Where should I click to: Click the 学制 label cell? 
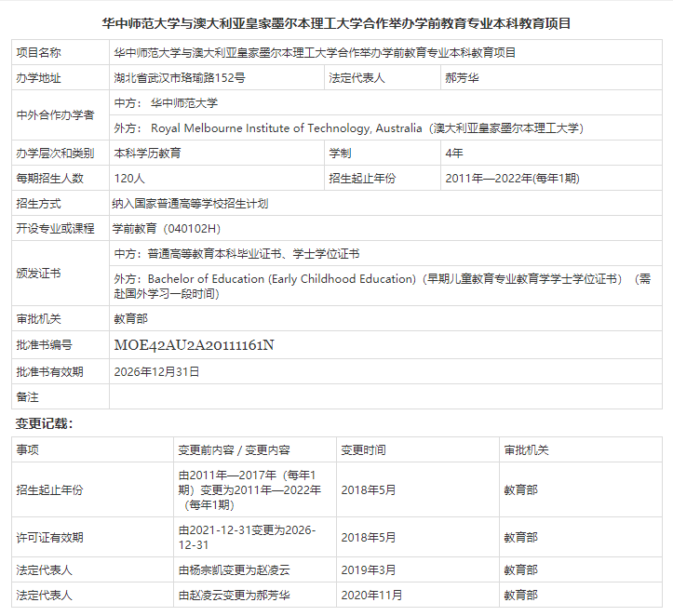[382, 154]
